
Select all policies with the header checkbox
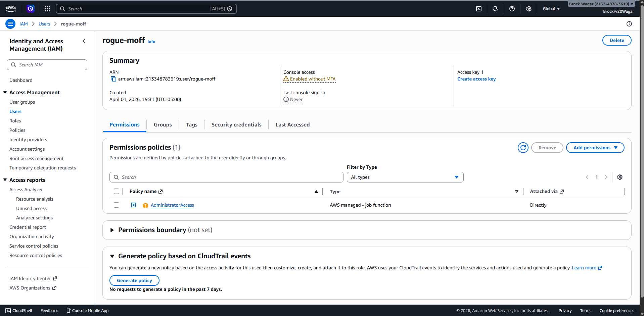click(117, 191)
